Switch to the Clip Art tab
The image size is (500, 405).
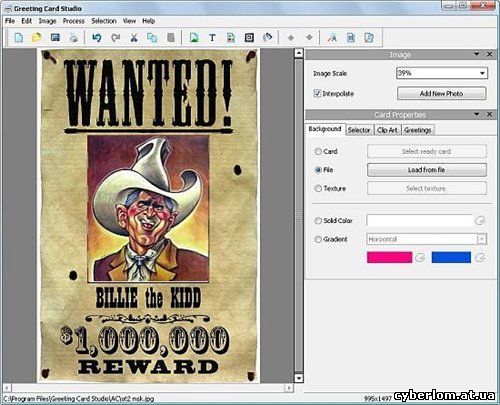coord(387,130)
